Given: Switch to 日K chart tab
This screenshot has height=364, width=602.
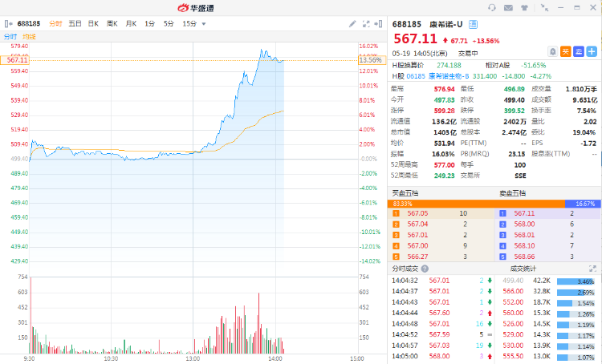Looking at the screenshot, I should 93,24.
